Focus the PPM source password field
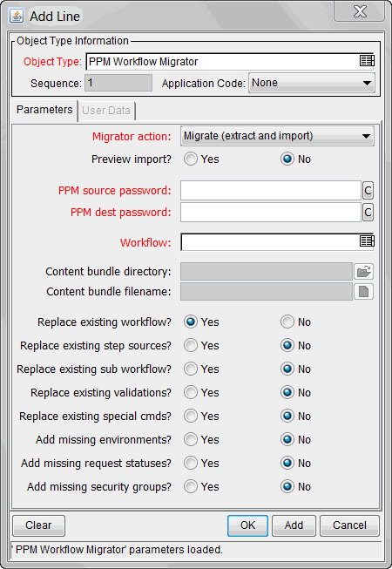 pos(271,191)
